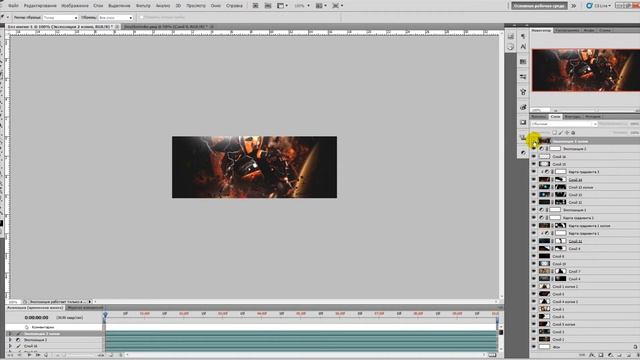Click the layer Opacity value field
This screenshot has height=360, width=640.
pyautogui.click(x=634, y=124)
